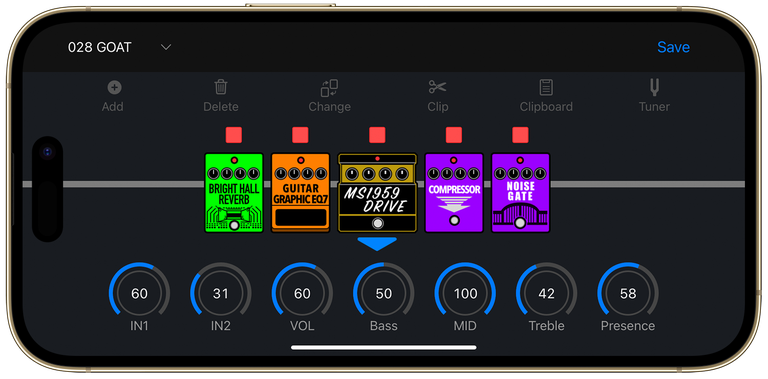Select the Bright Hall Reverb pedal
768x379 pixels.
[x=234, y=192]
